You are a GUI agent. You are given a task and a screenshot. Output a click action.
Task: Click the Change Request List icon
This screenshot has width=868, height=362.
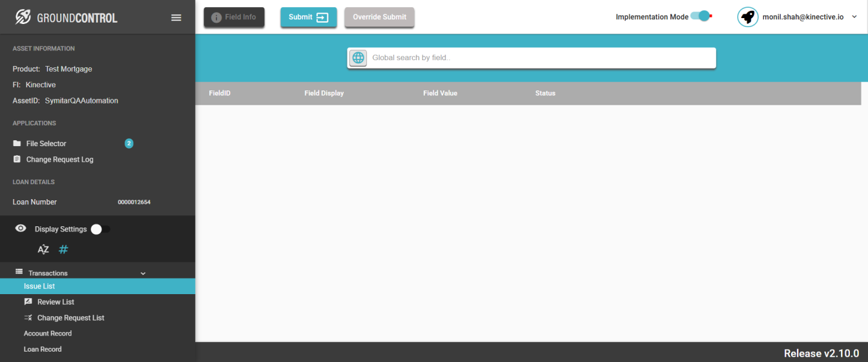tap(28, 317)
